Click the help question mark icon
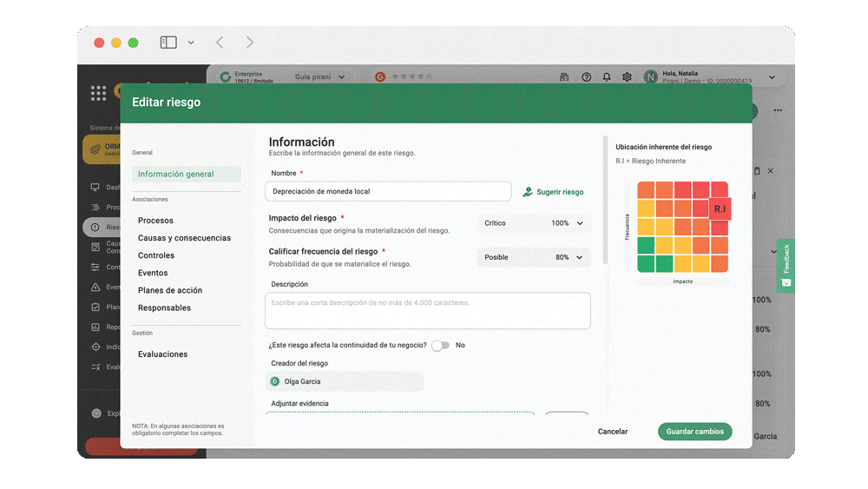The width and height of the screenshot is (868, 489). (586, 77)
